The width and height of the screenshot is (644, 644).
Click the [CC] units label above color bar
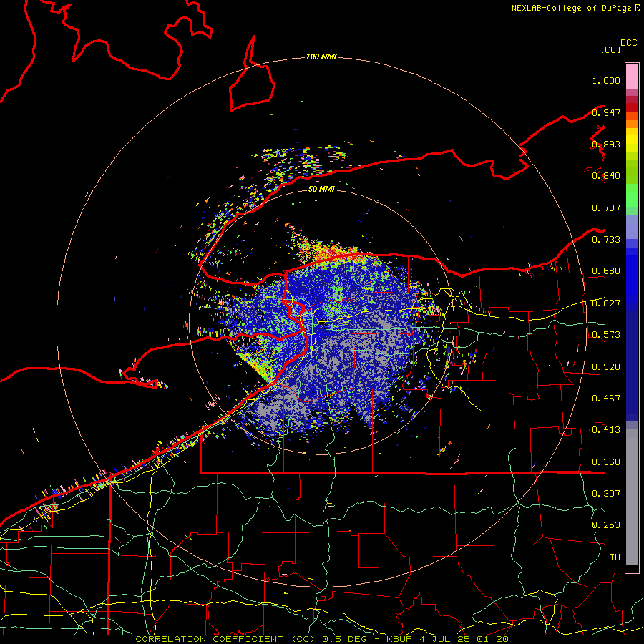click(x=611, y=49)
